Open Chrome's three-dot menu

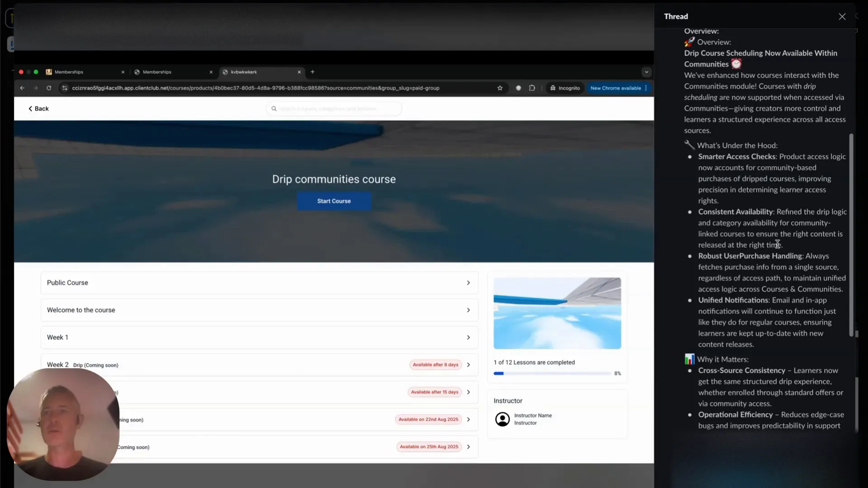pos(646,88)
